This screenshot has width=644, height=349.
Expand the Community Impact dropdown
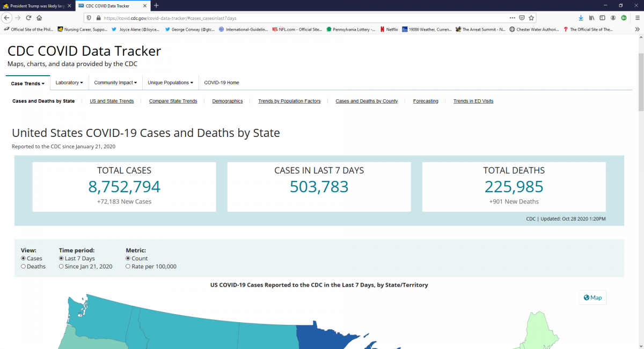(x=115, y=83)
